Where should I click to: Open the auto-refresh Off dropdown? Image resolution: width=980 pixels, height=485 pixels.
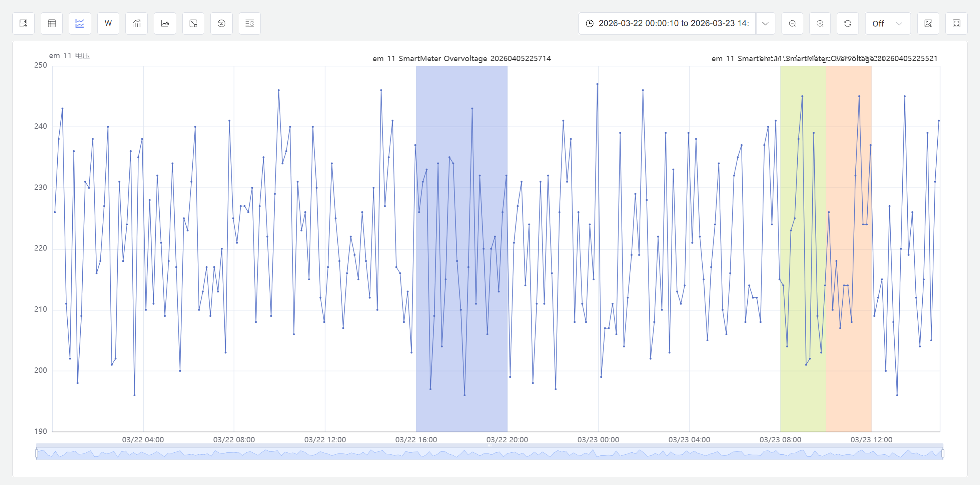(887, 23)
